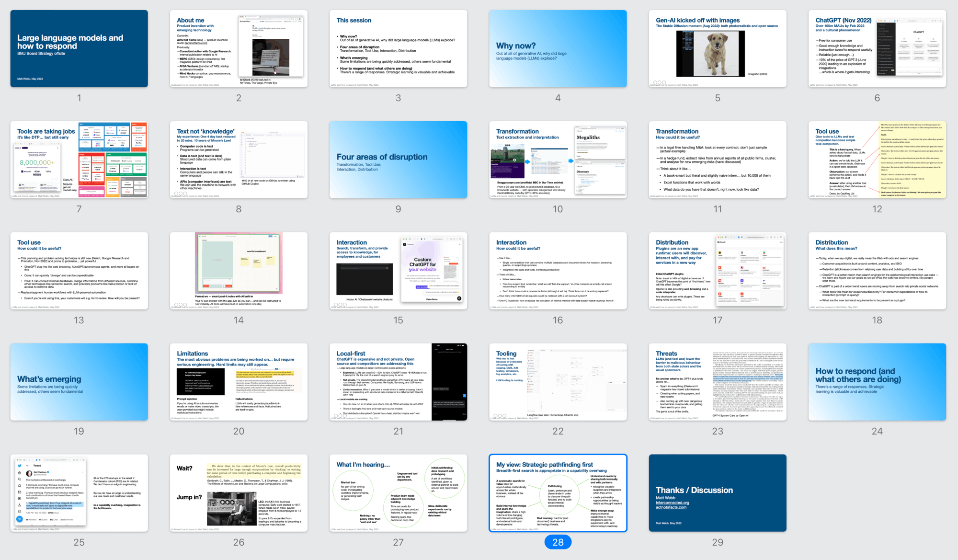
Task: Click the build dots indicator on slide 22
Action: [500, 416]
